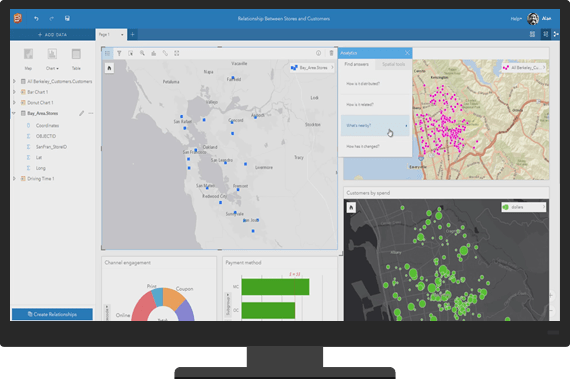Reset Customers by spend map extent
Image resolution: width=570 pixels, height=379 pixels.
click(x=351, y=207)
